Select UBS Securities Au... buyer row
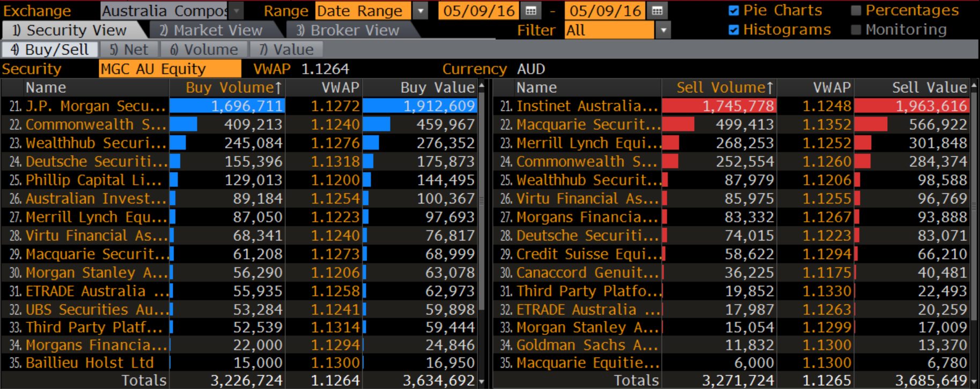Image resolution: width=980 pixels, height=389 pixels. (x=239, y=310)
